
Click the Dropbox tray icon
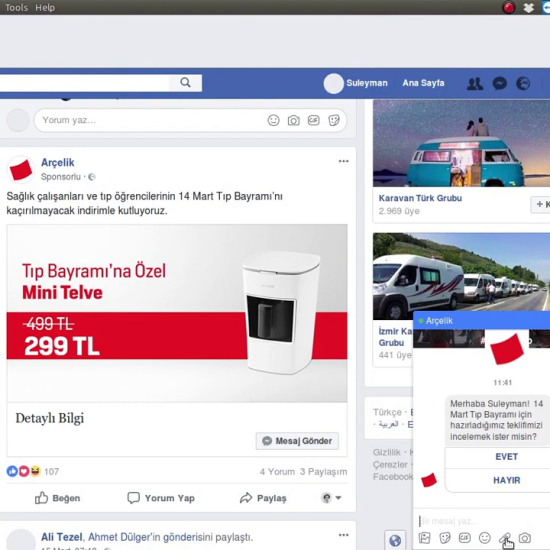(x=529, y=7)
